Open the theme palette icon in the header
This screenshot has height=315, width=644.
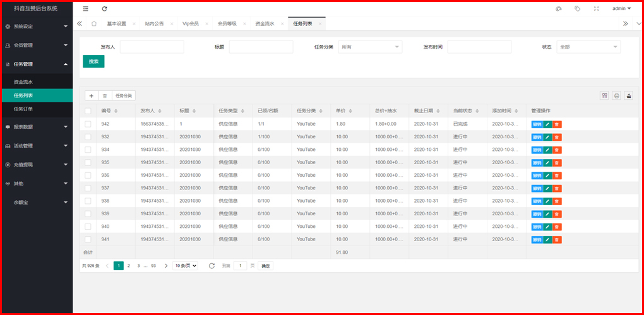pyautogui.click(x=558, y=9)
